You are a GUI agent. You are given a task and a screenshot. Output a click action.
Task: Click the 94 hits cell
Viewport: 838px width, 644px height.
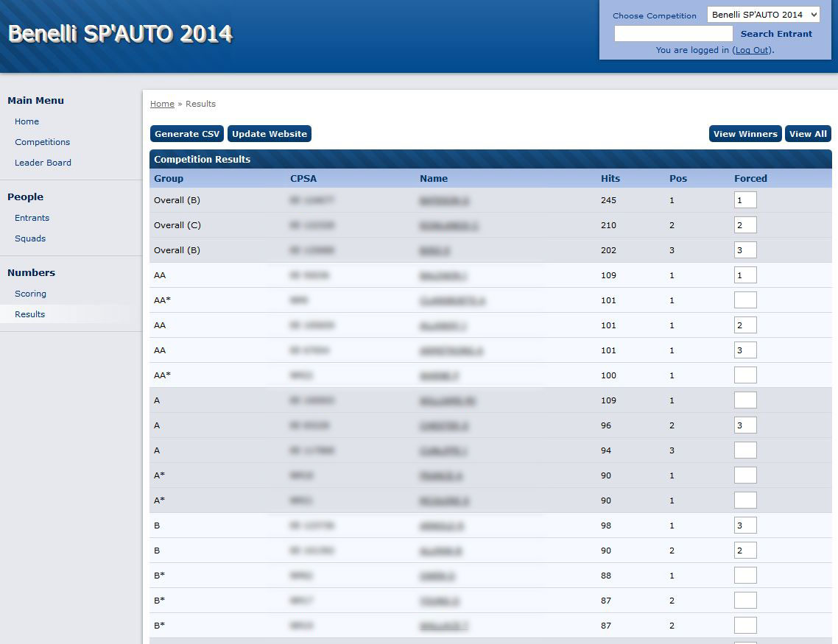click(x=605, y=450)
